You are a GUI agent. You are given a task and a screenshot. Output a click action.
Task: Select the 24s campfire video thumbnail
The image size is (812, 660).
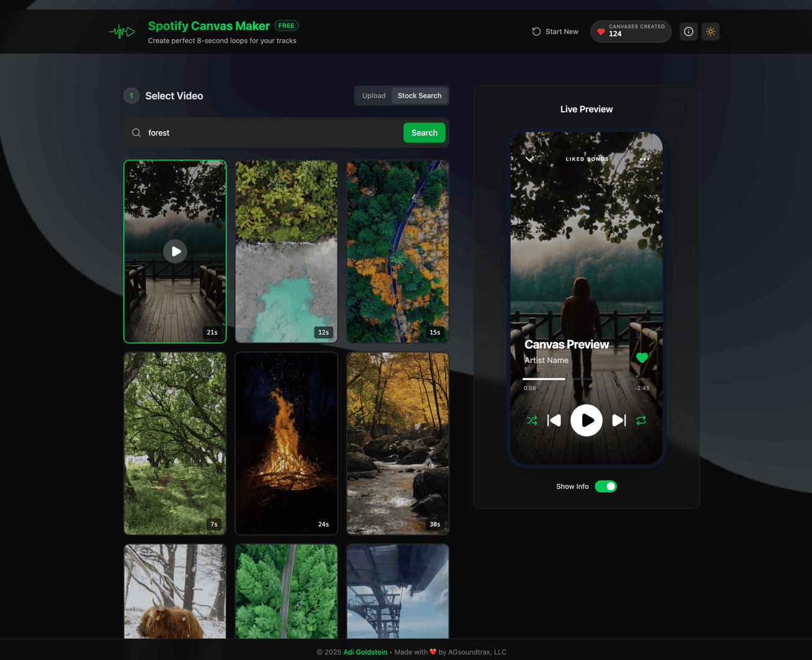click(287, 443)
